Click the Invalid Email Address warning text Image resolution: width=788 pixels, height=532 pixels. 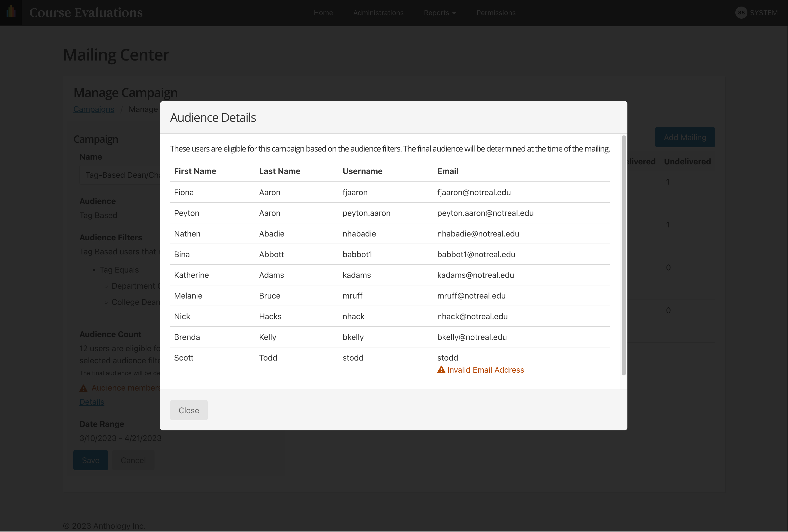[x=486, y=370]
